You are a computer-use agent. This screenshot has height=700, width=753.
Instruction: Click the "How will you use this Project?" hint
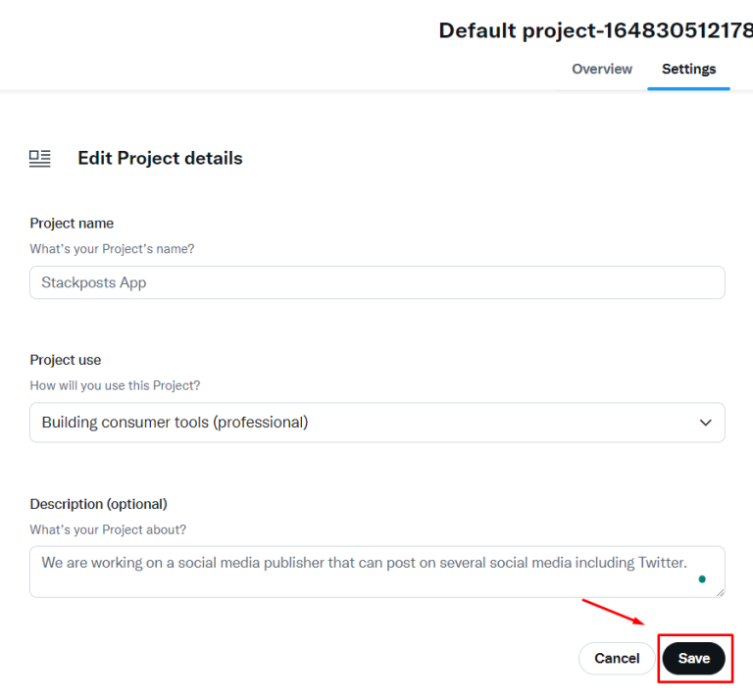pos(115,385)
